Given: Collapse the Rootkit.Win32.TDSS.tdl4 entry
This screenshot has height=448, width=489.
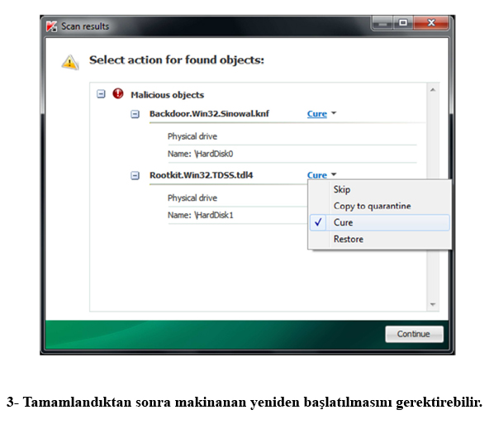Looking at the screenshot, I should coord(135,175).
